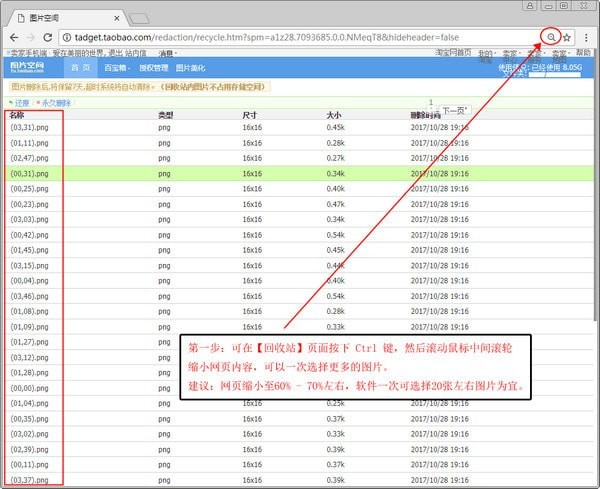Open the 图片美化 tab
600x489 pixels.
(x=191, y=68)
